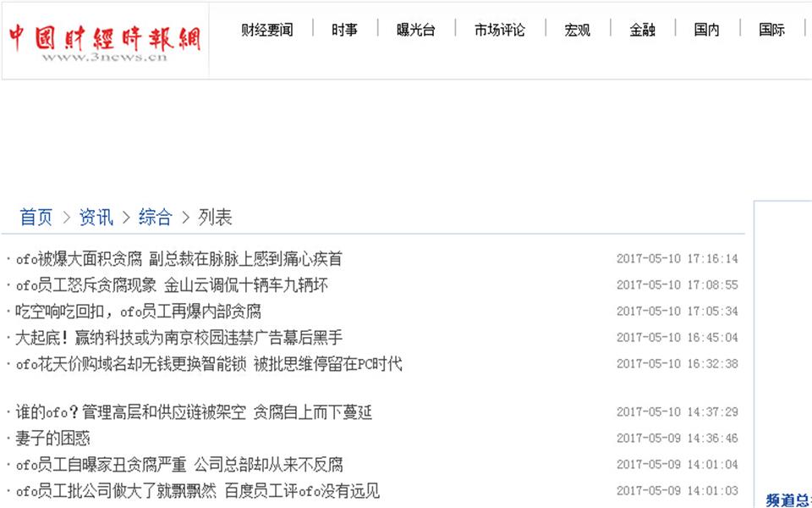The width and height of the screenshot is (812, 508).
Task: Select the 国内 menu item
Action: pyautogui.click(x=706, y=28)
